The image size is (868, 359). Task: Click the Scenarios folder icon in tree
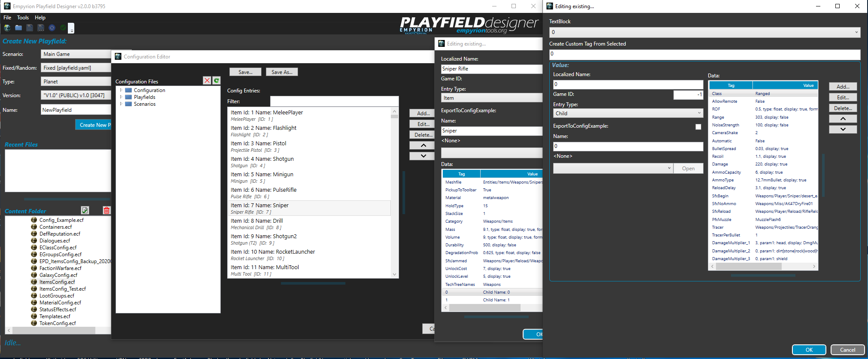(x=128, y=104)
